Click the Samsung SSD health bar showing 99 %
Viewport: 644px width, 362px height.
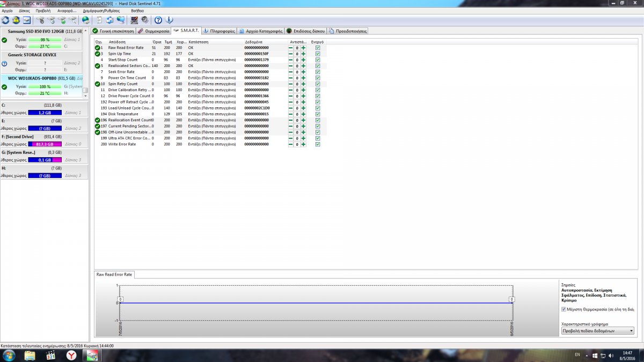pyautogui.click(x=45, y=40)
